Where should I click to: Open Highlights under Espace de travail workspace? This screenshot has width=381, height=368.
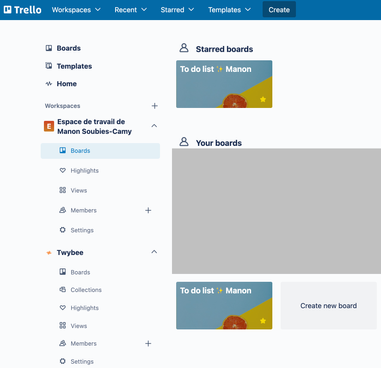[84, 171]
